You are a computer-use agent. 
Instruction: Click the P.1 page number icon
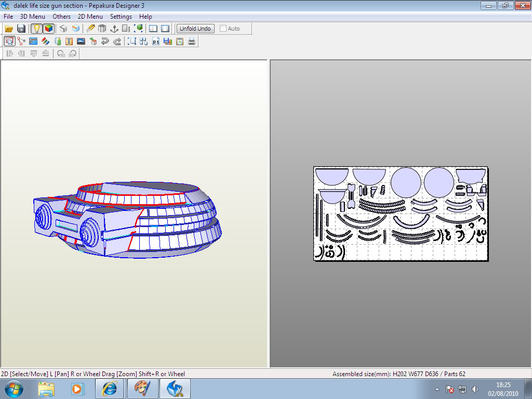156,42
